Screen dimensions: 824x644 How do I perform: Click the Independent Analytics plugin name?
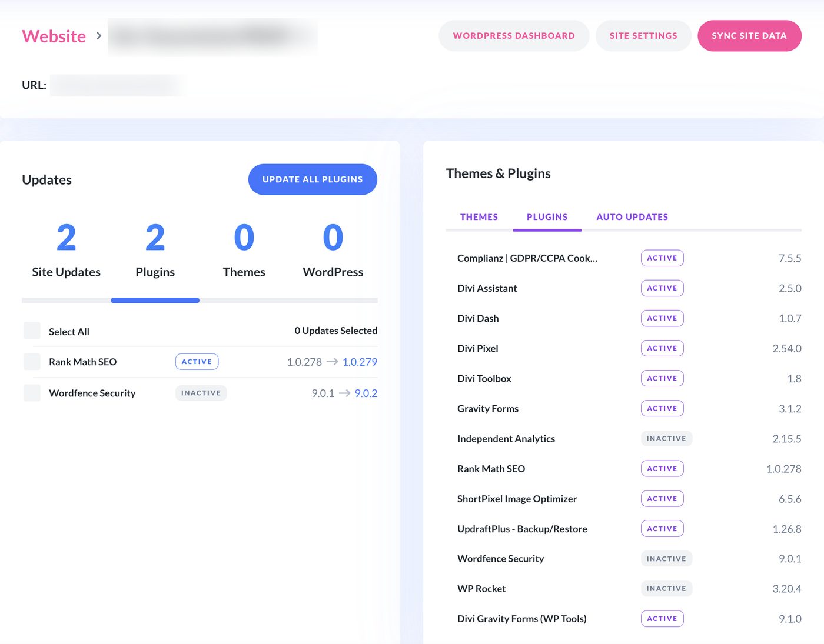point(506,439)
